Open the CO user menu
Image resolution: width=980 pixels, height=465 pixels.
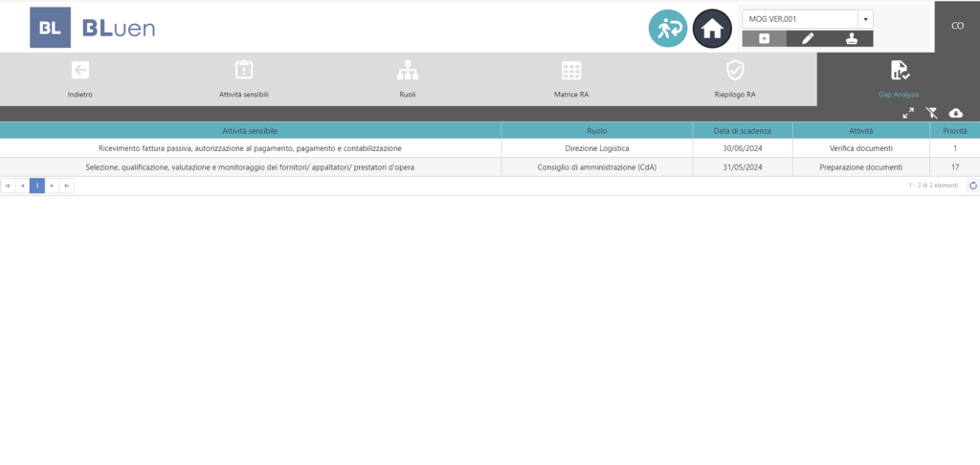[957, 26]
